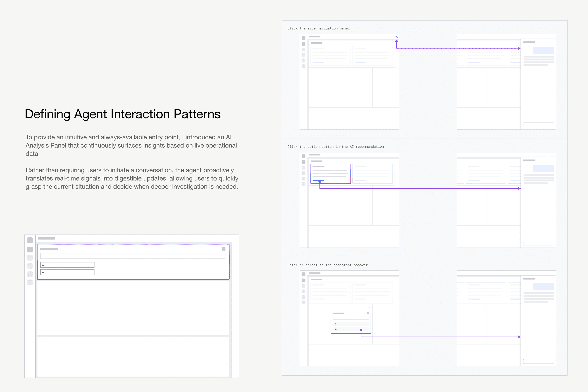Click the second sparkle suggestion icon in the large popover
Viewport: 588px width, 392px height.
[43, 272]
